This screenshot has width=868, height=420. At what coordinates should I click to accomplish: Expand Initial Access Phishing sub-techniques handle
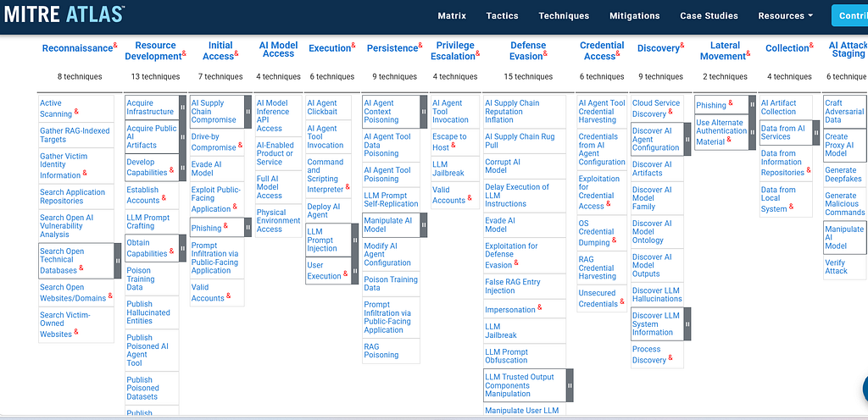pos(248,227)
